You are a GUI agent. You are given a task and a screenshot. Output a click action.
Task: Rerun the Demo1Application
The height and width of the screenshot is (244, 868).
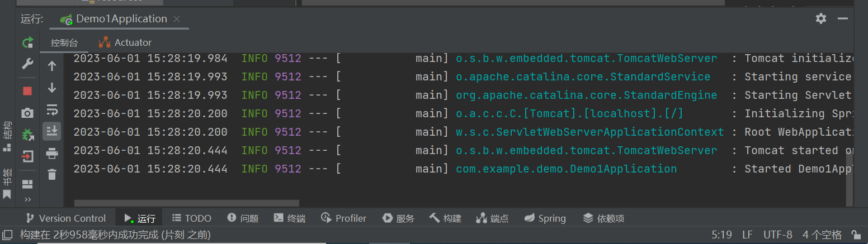27,42
